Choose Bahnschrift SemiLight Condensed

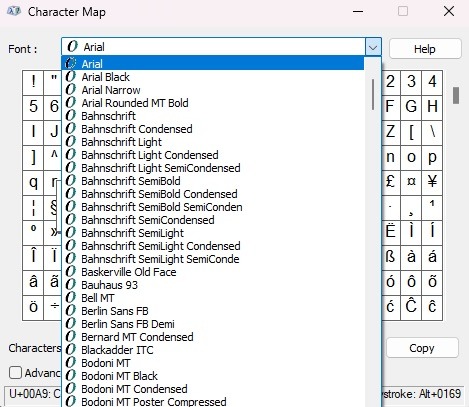213,246
